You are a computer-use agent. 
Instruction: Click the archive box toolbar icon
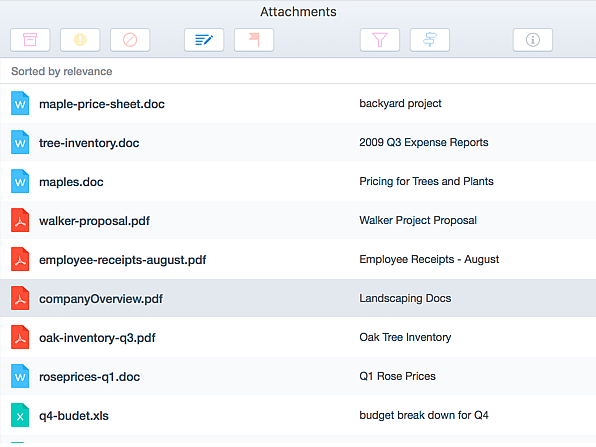pos(30,40)
